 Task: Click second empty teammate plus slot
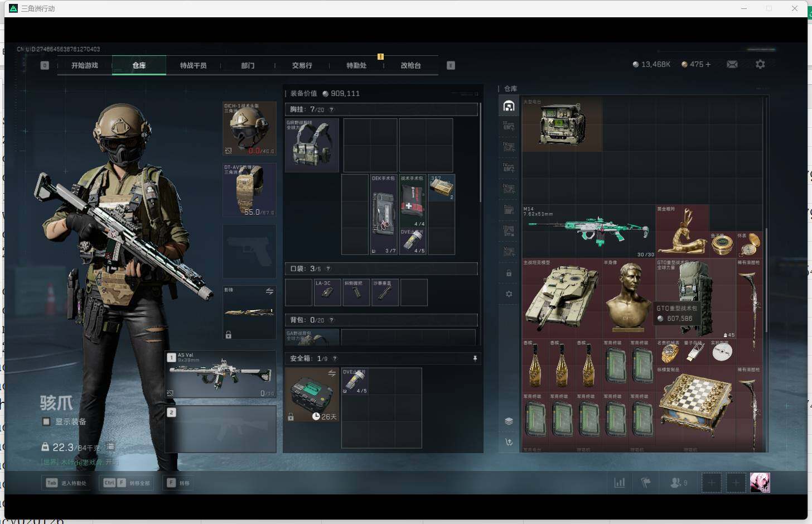(736, 483)
